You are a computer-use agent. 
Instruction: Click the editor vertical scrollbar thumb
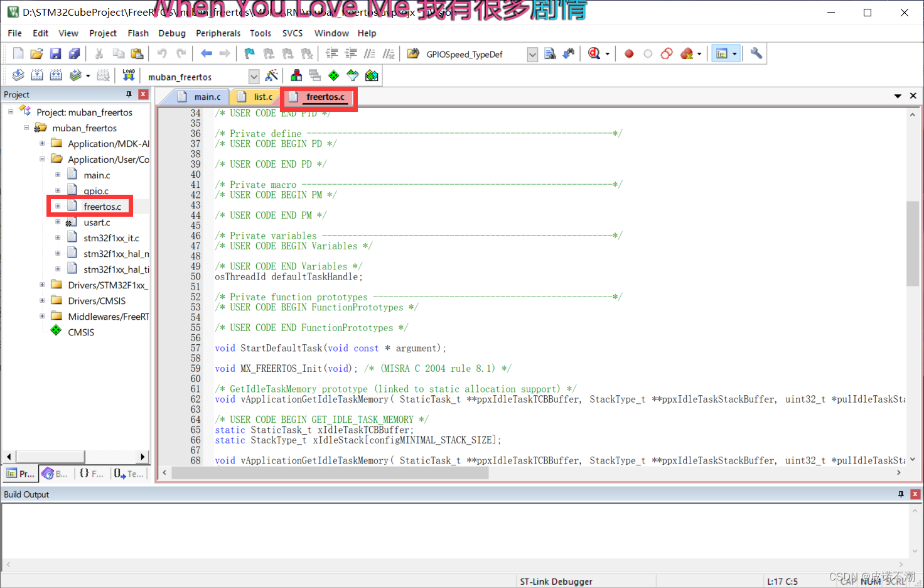[x=912, y=243]
